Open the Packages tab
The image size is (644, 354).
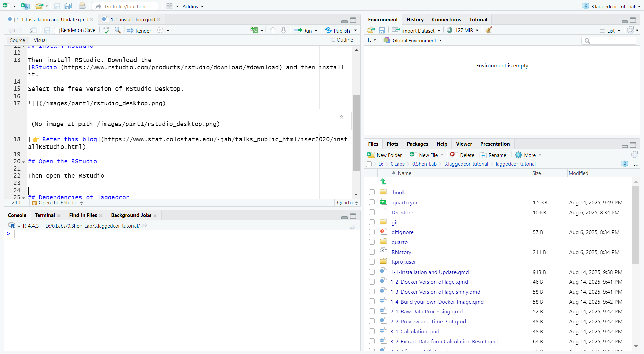click(x=417, y=144)
